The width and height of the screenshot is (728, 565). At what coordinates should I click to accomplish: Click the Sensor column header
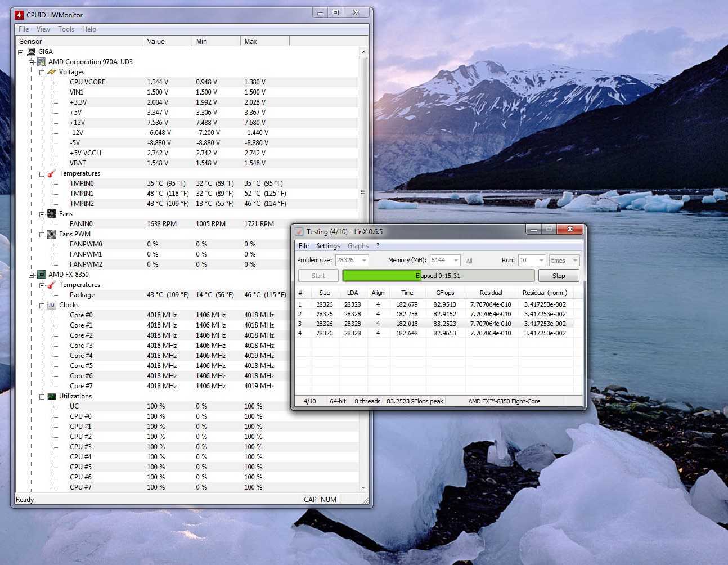[79, 41]
